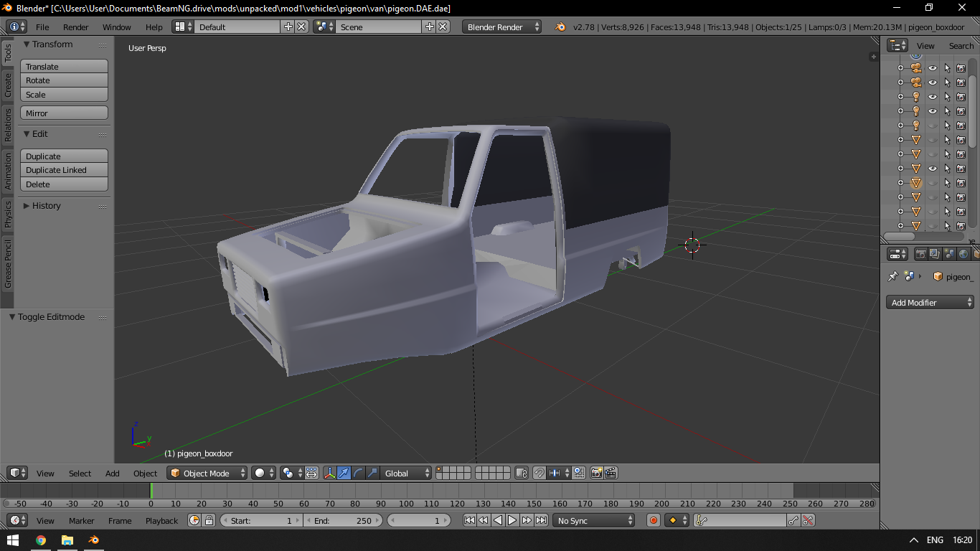Open the viewport shading dropdown
Image resolution: width=980 pixels, height=551 pixels.
pyautogui.click(x=263, y=473)
